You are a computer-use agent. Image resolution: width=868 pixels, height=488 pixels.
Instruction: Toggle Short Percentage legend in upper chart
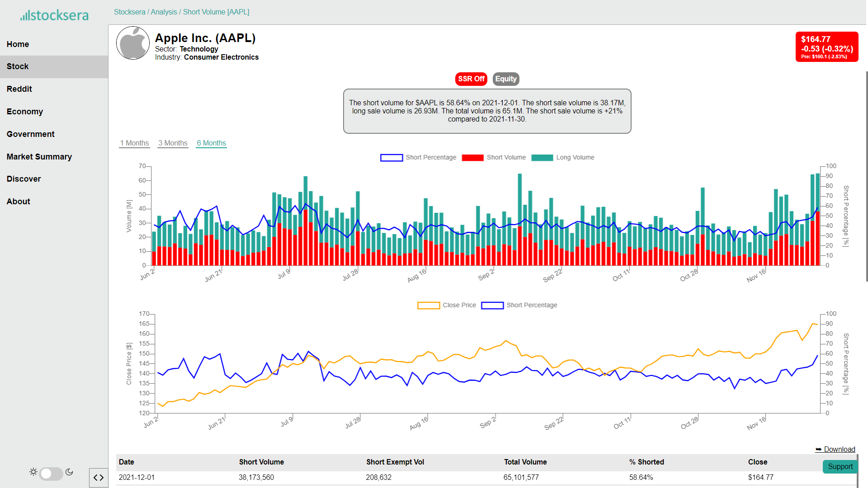[x=418, y=157]
